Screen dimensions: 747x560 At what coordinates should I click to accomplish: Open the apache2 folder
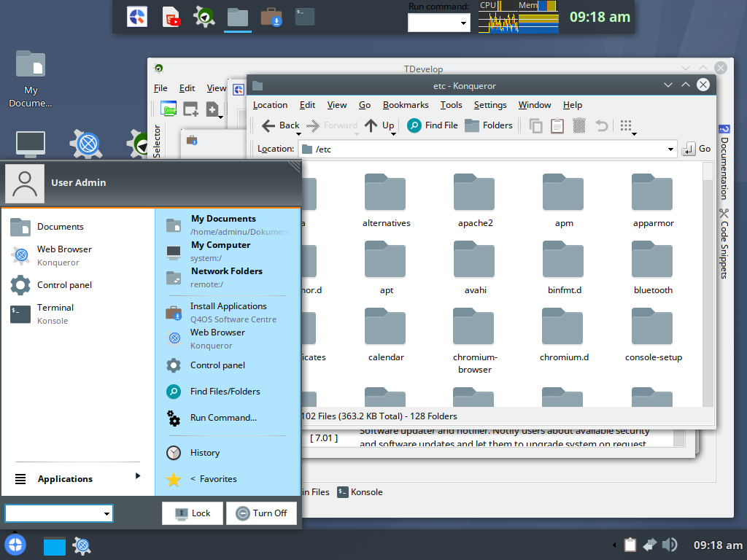(x=475, y=200)
